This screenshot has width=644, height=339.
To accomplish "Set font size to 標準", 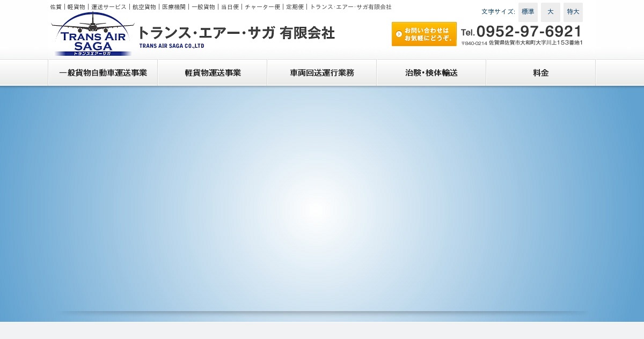I will [528, 12].
